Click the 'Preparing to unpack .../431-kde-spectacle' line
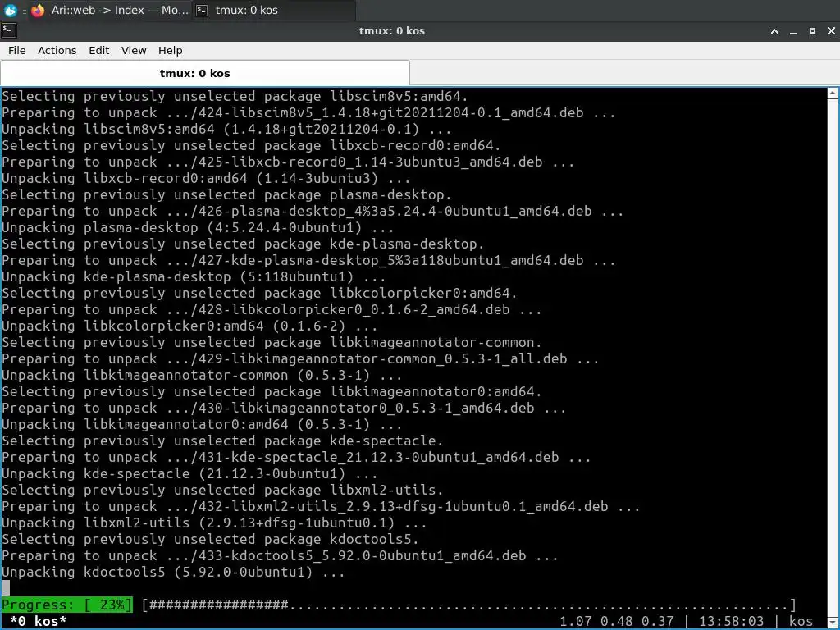 pos(296,458)
